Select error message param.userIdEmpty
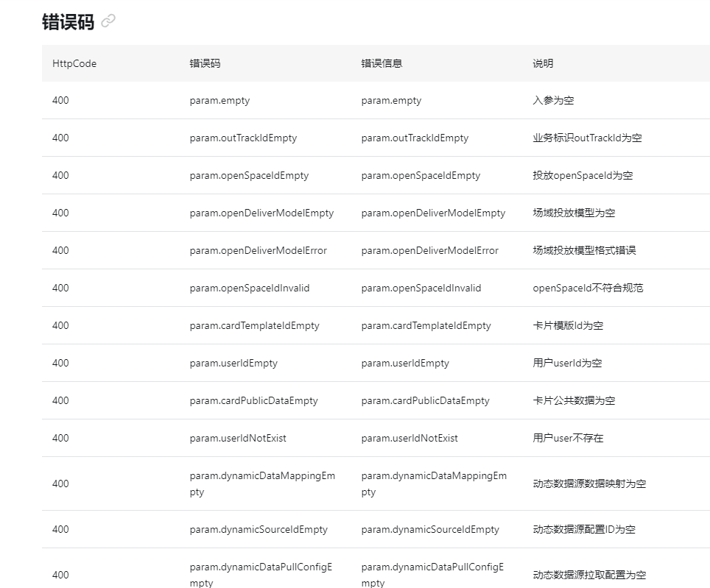This screenshot has height=588, width=710. (405, 364)
